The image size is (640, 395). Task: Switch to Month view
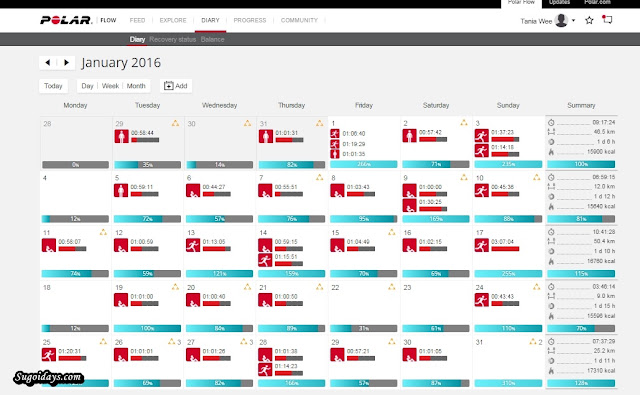136,86
